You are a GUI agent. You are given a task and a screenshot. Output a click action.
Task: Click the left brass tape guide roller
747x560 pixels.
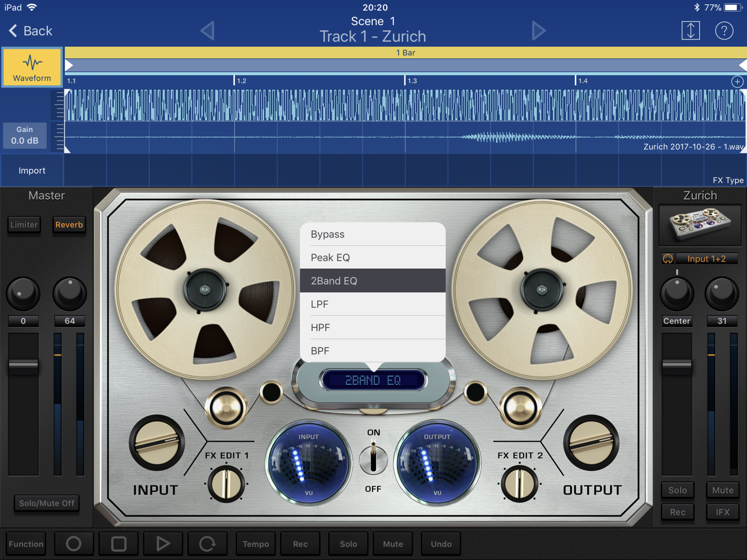tap(226, 408)
